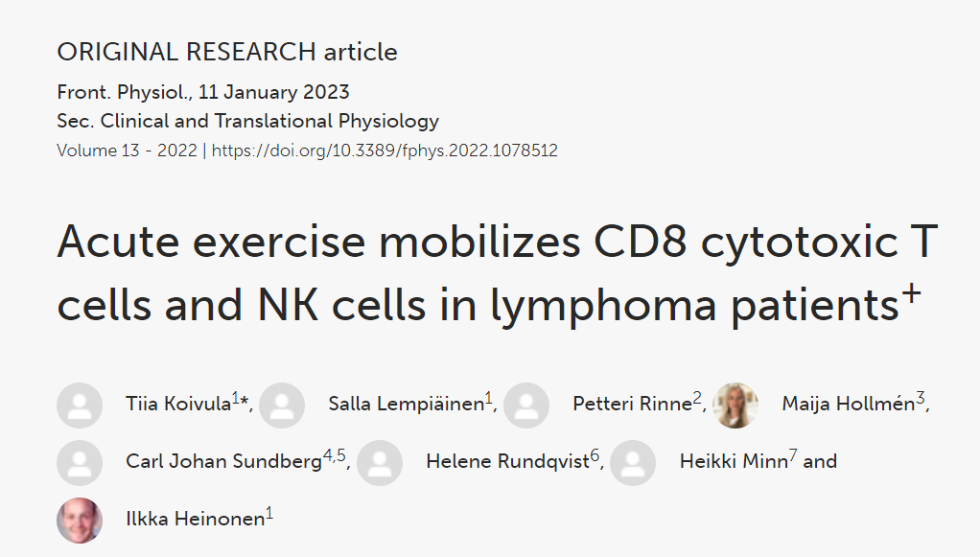Click Petteri Rinne's placeholder avatar icon
980x557 pixels.
tap(526, 405)
